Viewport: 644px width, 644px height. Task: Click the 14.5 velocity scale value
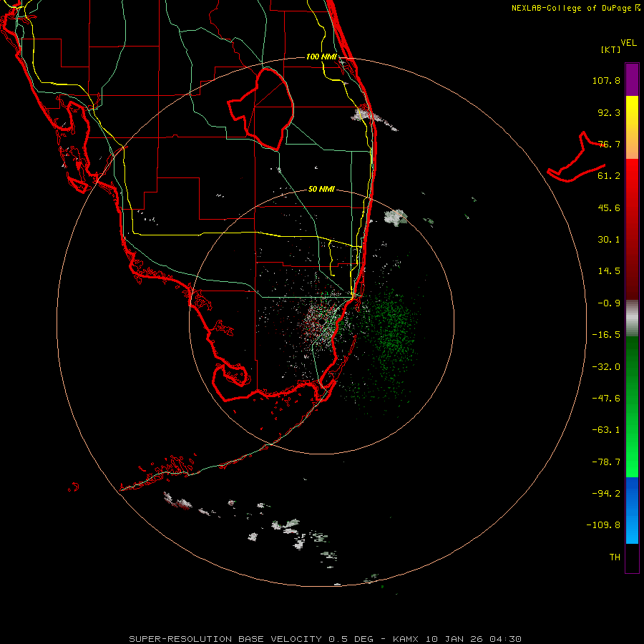click(x=609, y=271)
